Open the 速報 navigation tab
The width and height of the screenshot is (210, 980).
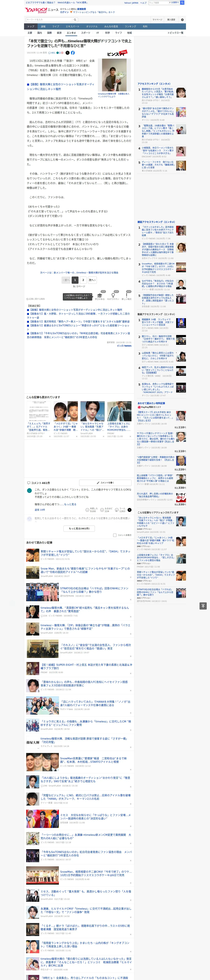click(x=43, y=27)
